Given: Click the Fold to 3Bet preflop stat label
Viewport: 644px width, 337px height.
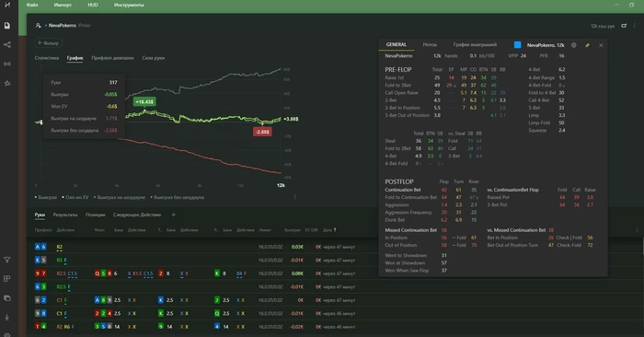Looking at the screenshot, I should (x=397, y=85).
